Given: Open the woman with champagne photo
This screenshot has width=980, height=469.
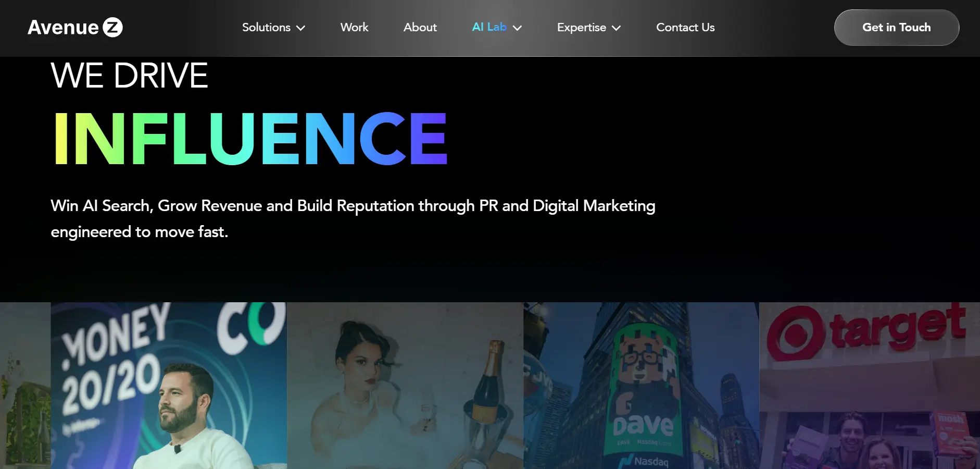Looking at the screenshot, I should 405,386.
